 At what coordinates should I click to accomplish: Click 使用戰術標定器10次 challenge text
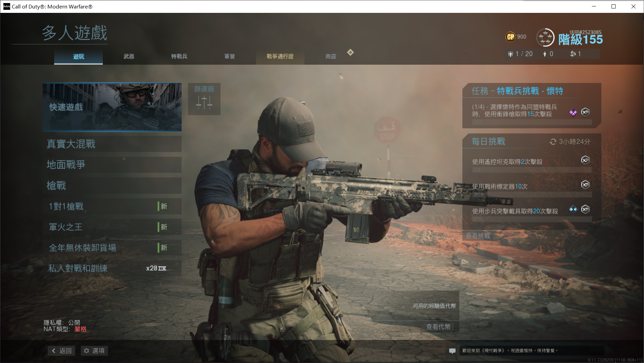point(500,187)
